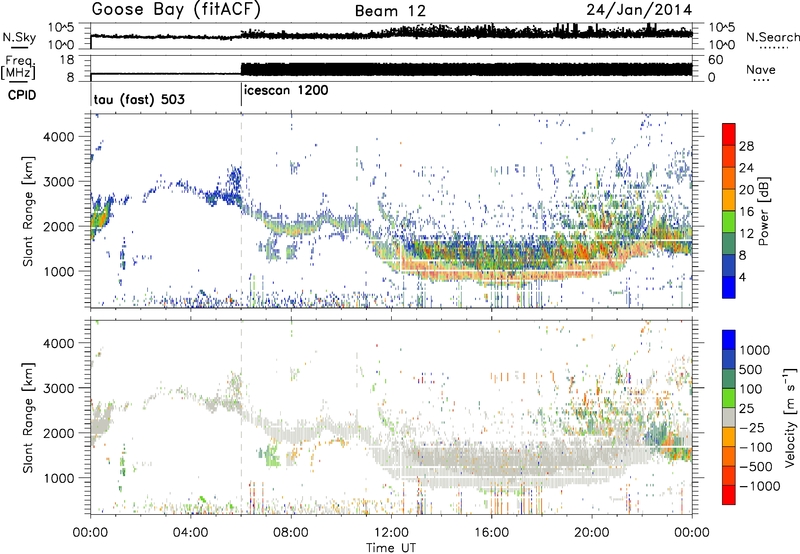Click the "Velocity [m s-1]" color bar title
Viewport: 800px width, 554px height.
(790, 417)
